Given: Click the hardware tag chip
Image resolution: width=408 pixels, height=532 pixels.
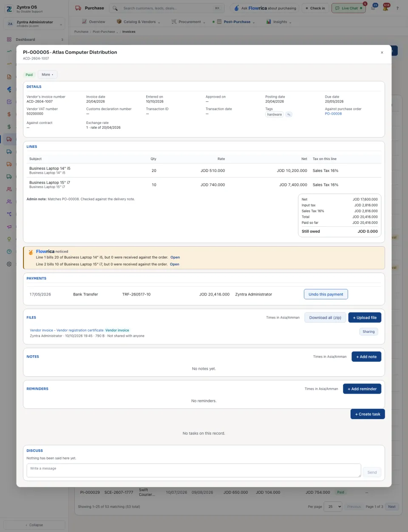Looking at the screenshot, I should (275, 115).
